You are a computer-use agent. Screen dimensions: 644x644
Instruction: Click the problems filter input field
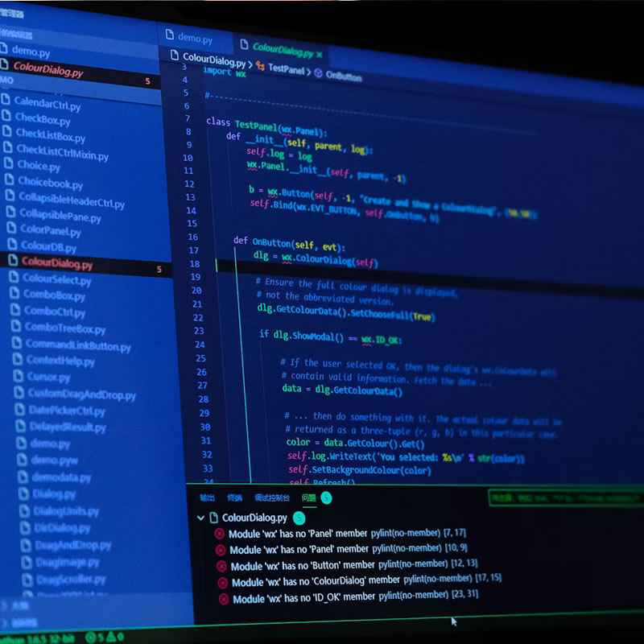[x=563, y=499]
